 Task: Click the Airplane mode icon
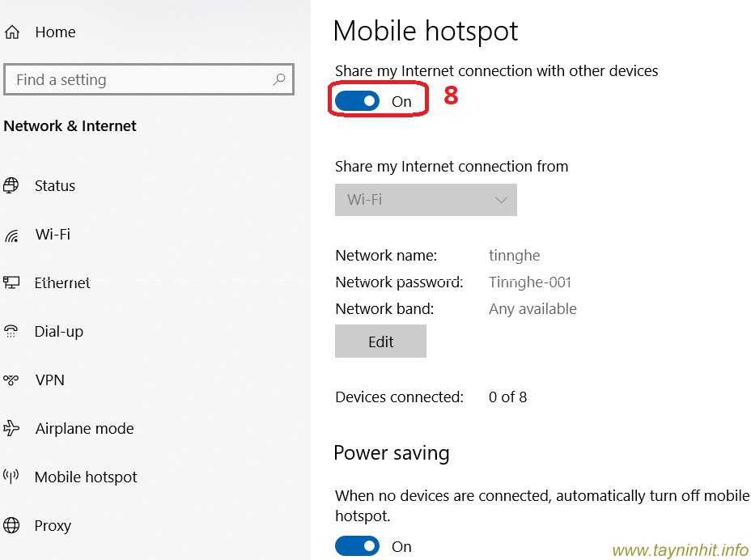11,429
